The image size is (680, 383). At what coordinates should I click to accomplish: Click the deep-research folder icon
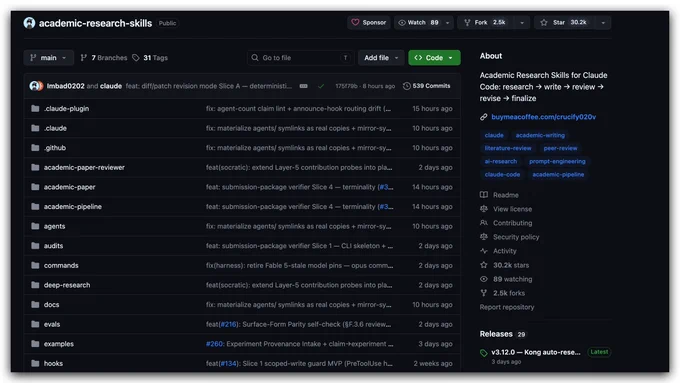[35, 285]
